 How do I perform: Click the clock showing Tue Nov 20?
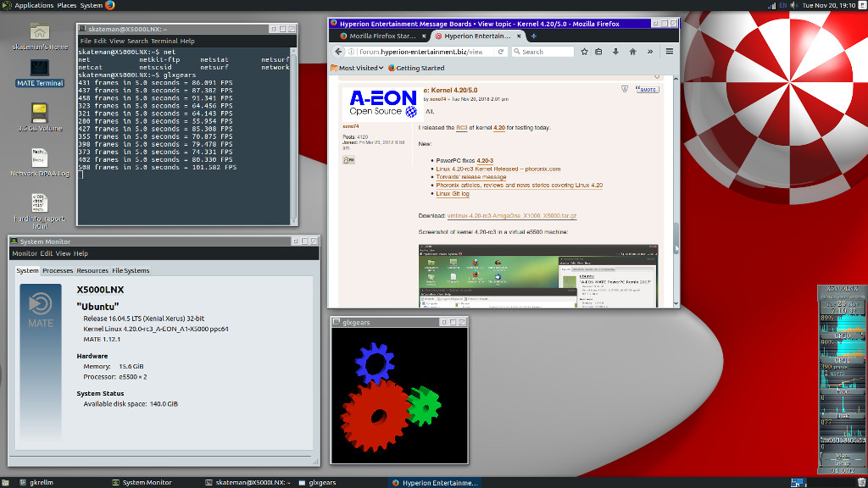tap(829, 6)
